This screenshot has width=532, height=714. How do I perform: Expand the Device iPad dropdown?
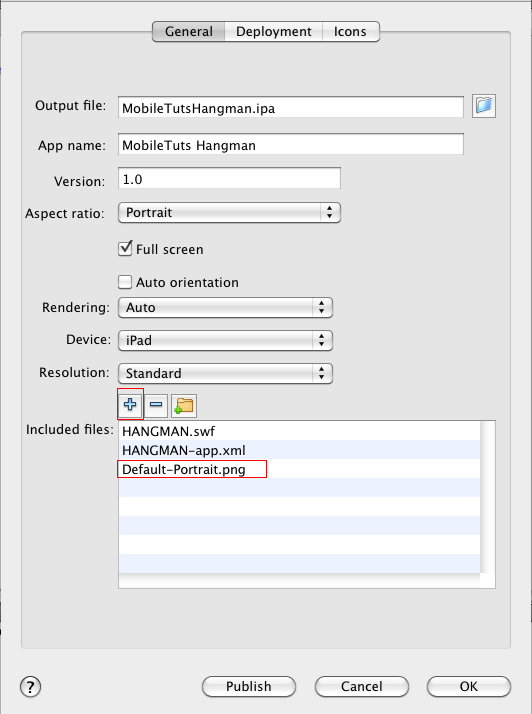coord(225,341)
